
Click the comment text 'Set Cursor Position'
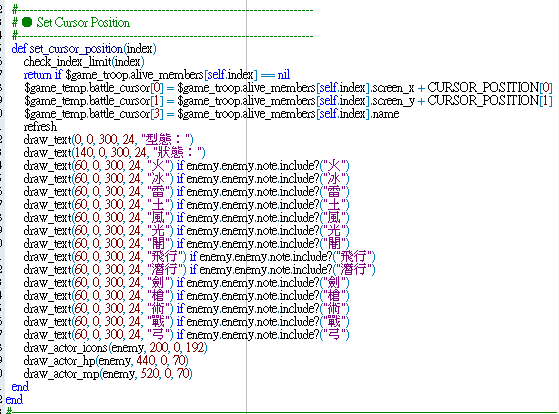pos(83,22)
